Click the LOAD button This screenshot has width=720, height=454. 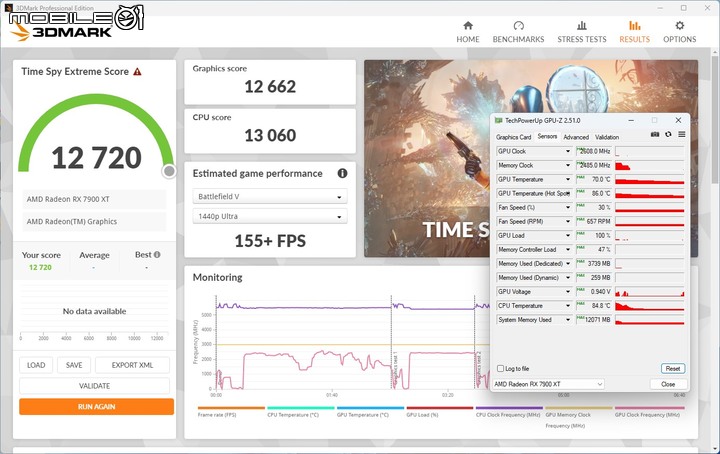coord(36,365)
